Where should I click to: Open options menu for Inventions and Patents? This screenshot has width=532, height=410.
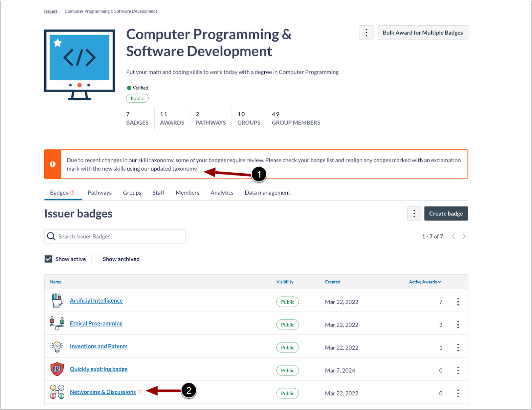(x=458, y=348)
